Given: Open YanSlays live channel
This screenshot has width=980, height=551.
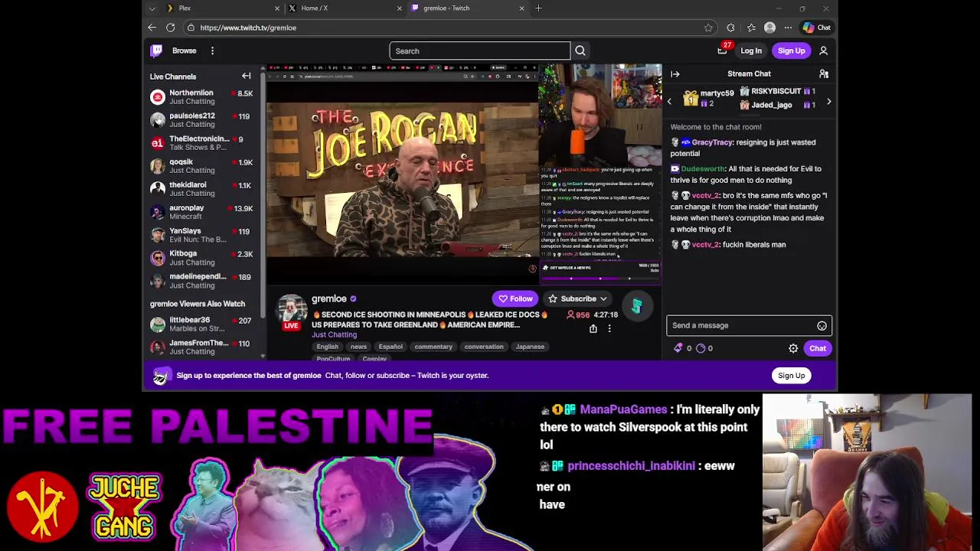Looking at the screenshot, I should (201, 235).
